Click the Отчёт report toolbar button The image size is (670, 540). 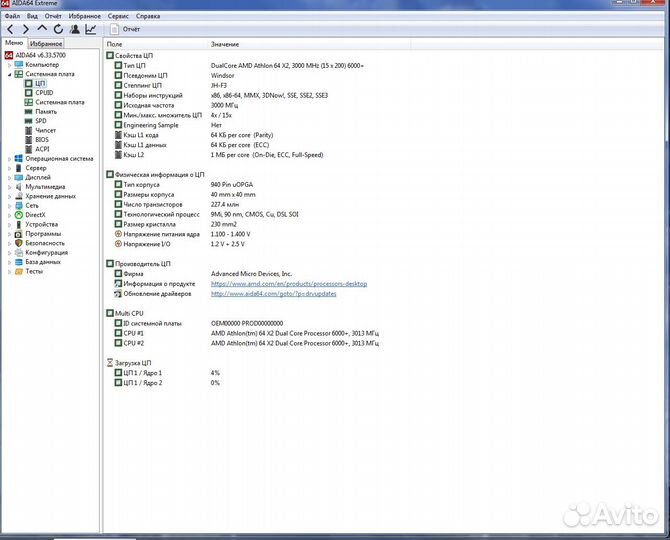pyautogui.click(x=125, y=30)
